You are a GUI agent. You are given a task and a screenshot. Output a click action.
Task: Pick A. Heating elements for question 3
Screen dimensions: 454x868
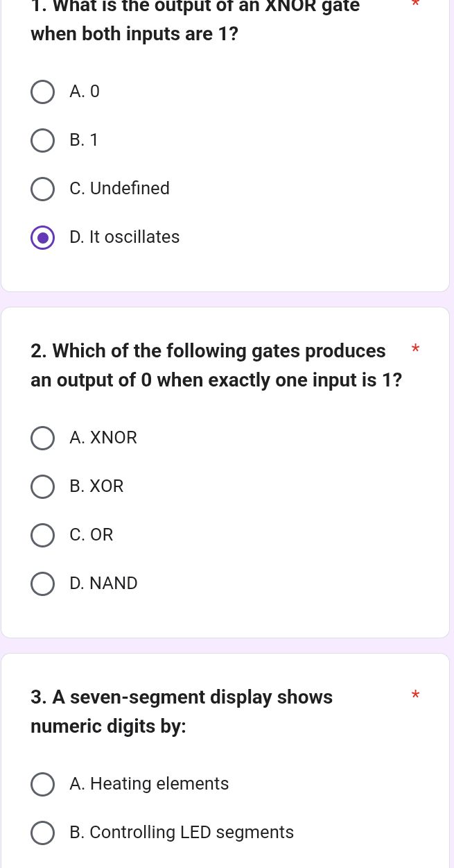coord(42,784)
